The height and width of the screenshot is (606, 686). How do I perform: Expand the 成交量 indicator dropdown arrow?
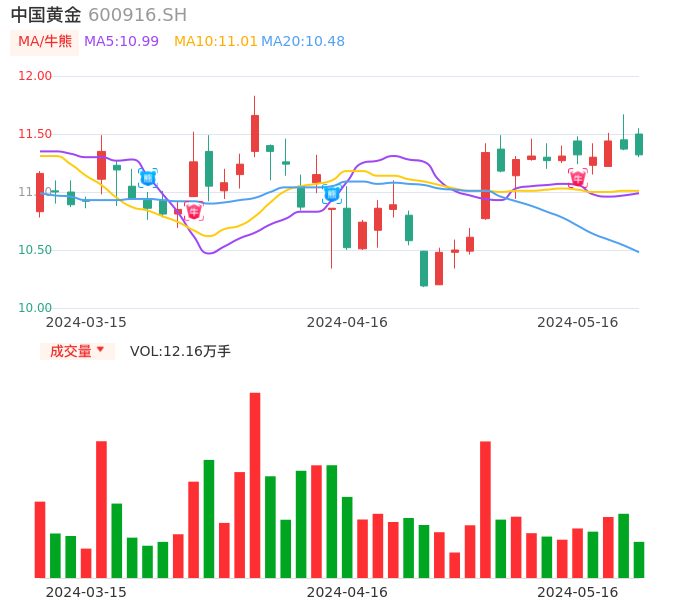pyautogui.click(x=100, y=350)
